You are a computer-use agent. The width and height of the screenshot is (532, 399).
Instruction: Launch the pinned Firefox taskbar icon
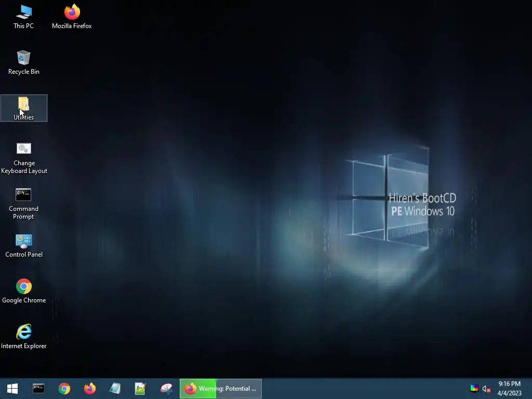click(x=90, y=389)
